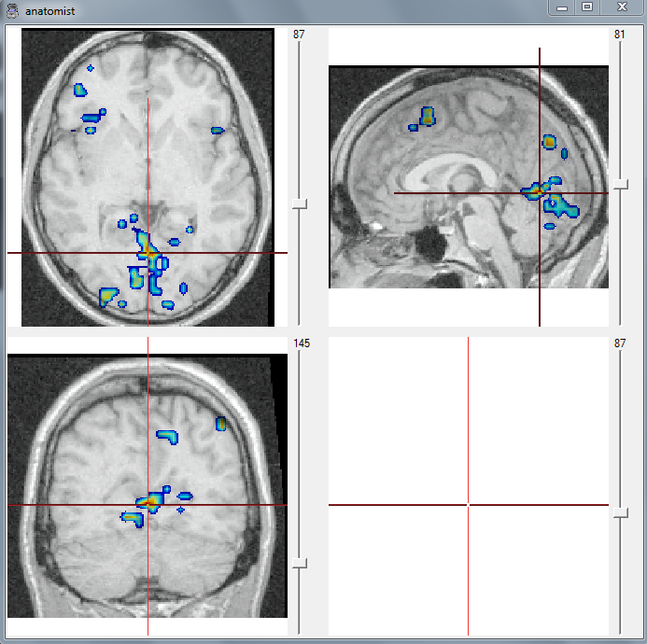
Task: Minimize the anatomist window
Action: pyautogui.click(x=562, y=7)
